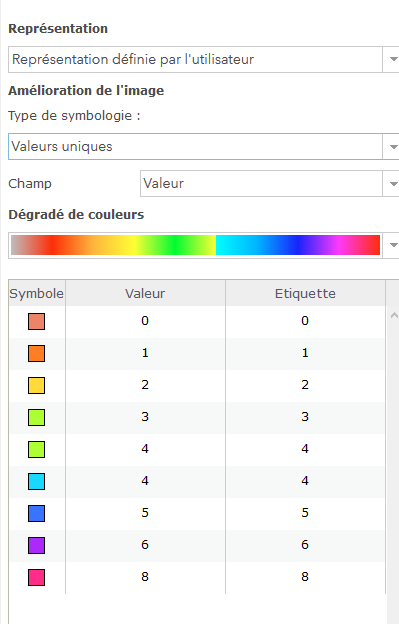Select the Valeur cell showing 3
399x624 pixels.
click(x=145, y=417)
